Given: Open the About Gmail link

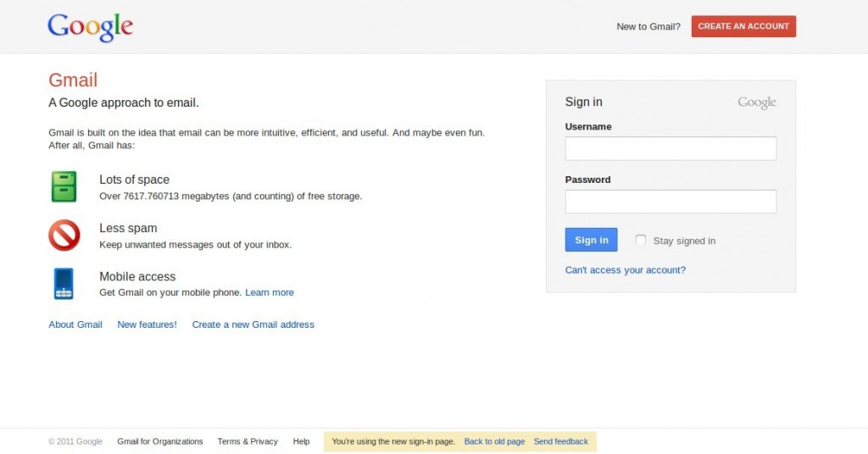Looking at the screenshot, I should pos(75,324).
